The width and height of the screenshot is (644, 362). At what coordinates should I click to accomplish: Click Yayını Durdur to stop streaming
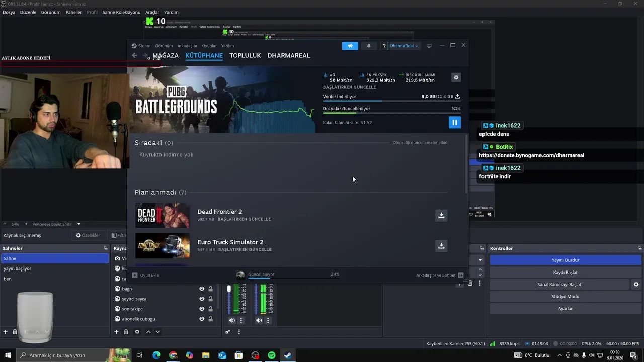tap(565, 260)
